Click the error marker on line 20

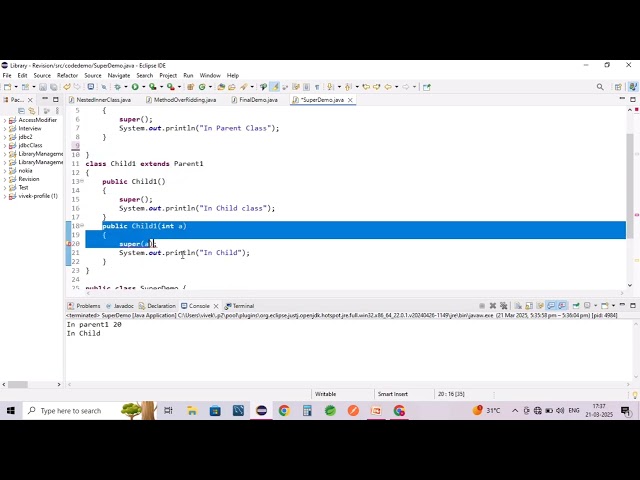pyautogui.click(x=69, y=244)
